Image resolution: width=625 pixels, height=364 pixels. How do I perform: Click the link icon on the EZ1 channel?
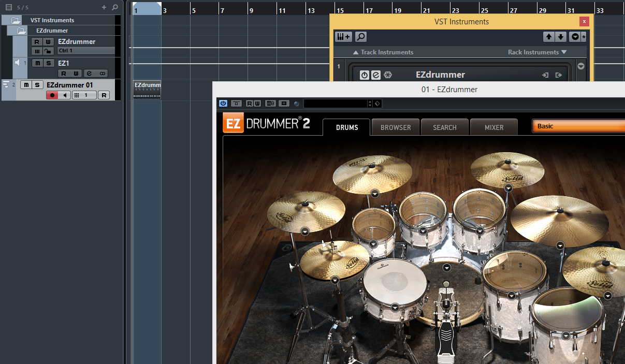[x=102, y=74]
